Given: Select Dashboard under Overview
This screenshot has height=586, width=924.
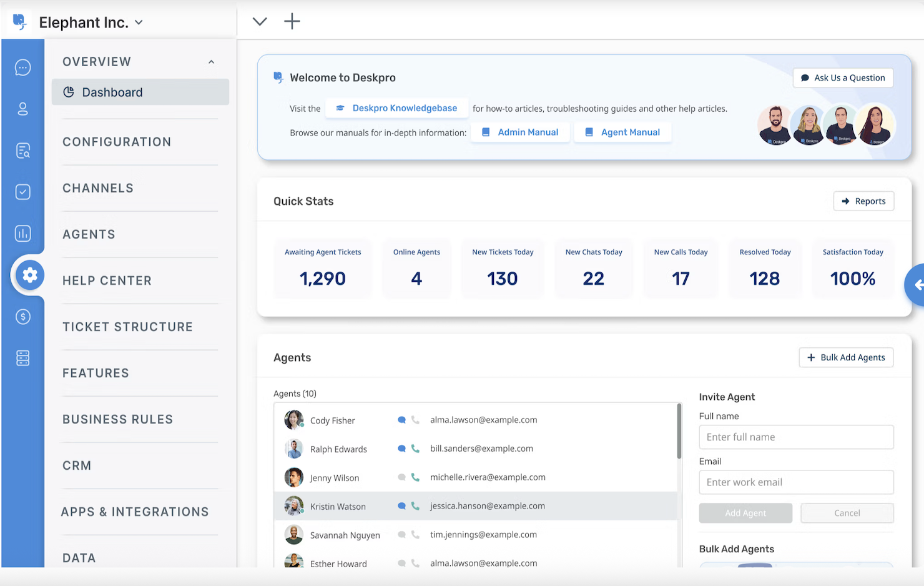Looking at the screenshot, I should tap(112, 92).
